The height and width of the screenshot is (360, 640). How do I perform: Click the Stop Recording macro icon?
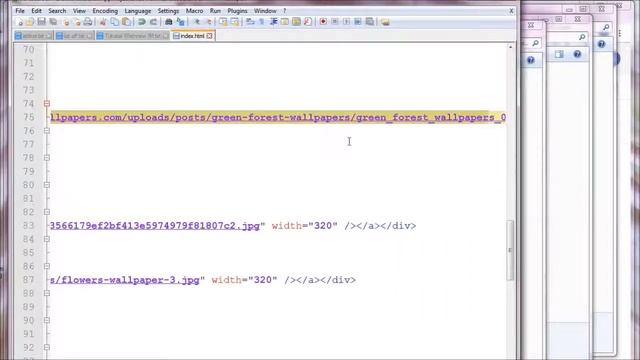[335, 22]
